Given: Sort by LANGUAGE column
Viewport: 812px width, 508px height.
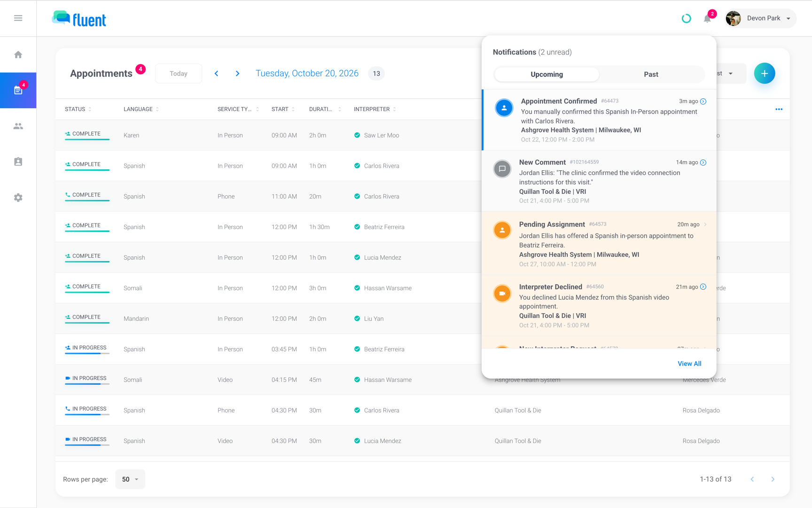Looking at the screenshot, I should tap(141, 109).
